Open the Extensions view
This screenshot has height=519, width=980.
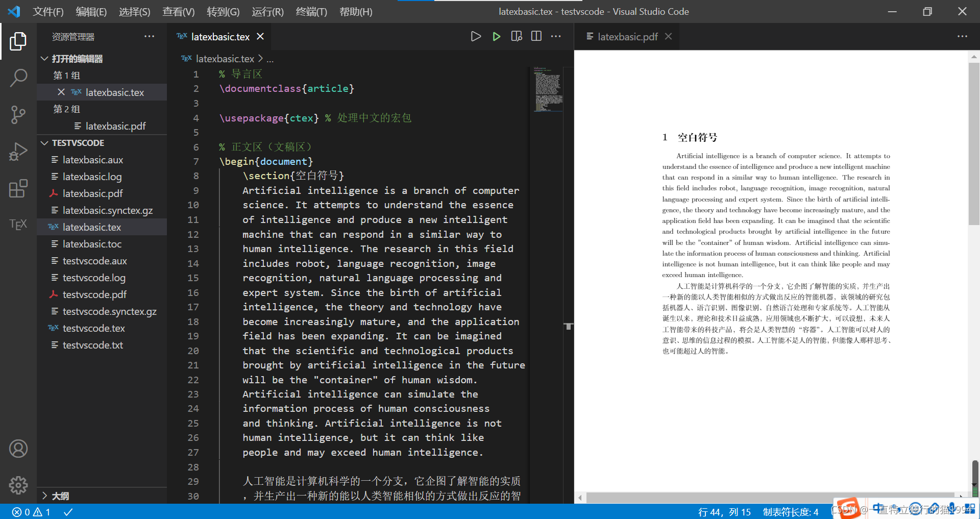18,188
